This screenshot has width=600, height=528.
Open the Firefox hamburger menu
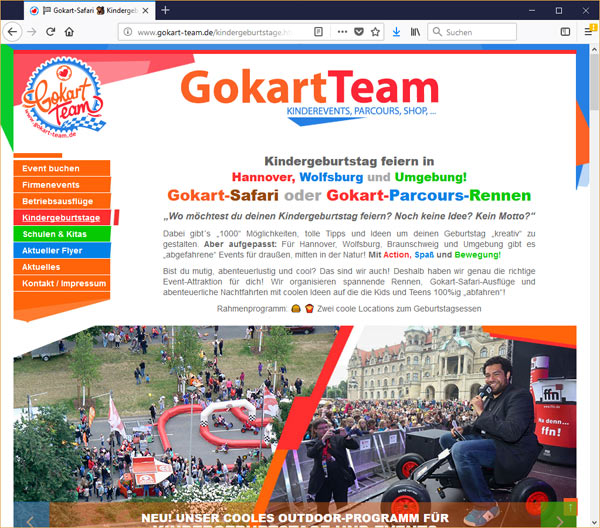[x=589, y=32]
